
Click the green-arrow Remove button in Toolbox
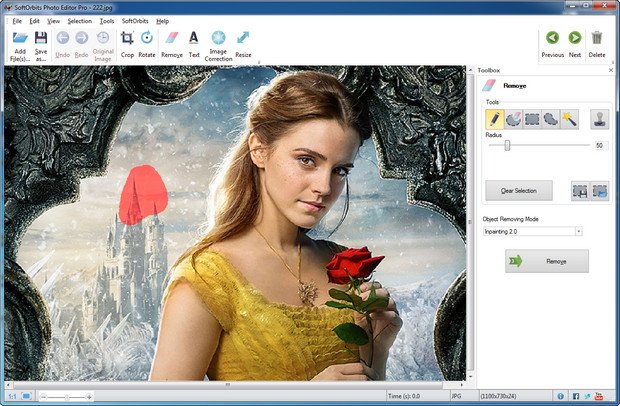[x=547, y=261]
